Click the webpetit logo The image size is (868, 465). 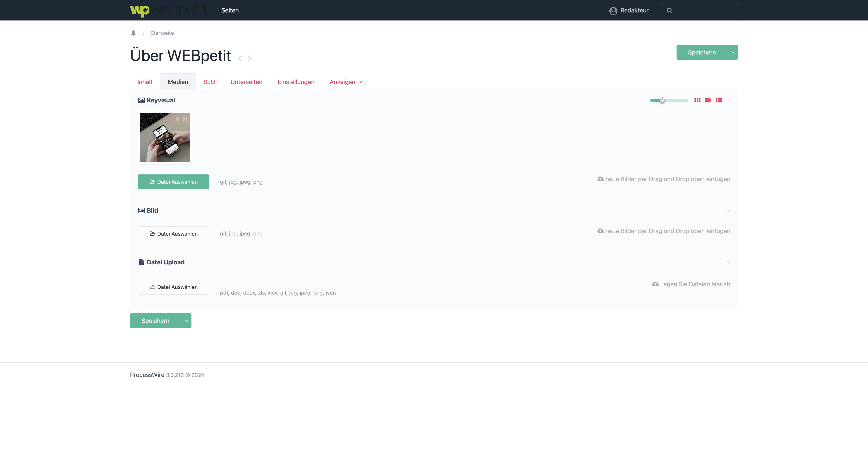pos(169,10)
